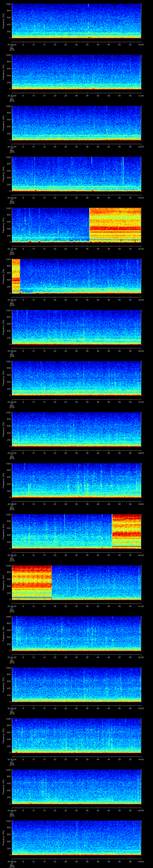Viewport: 153px width, 868px height.
Task: Click inside the 20:36:00 spectrogram panel
Action: coord(76,378)
